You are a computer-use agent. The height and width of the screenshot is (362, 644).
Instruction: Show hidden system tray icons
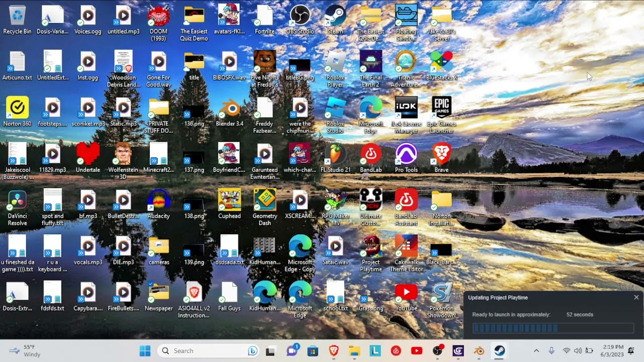(536, 351)
